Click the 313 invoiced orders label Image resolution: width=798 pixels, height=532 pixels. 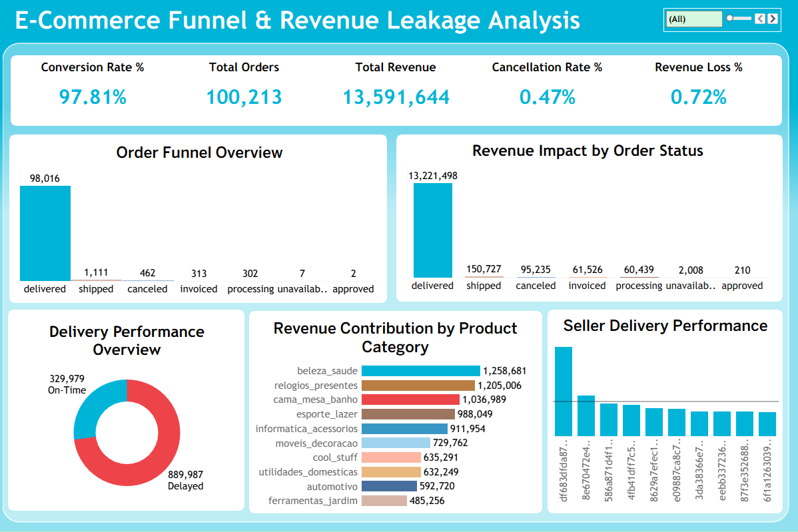(199, 274)
